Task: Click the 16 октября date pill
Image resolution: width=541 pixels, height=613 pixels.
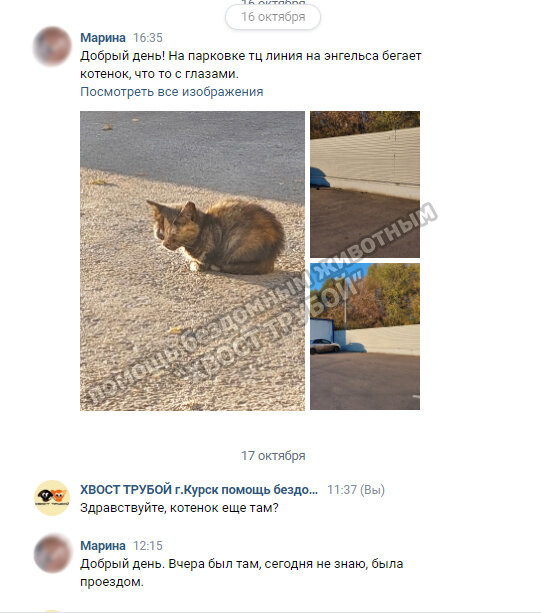Action: (x=273, y=17)
